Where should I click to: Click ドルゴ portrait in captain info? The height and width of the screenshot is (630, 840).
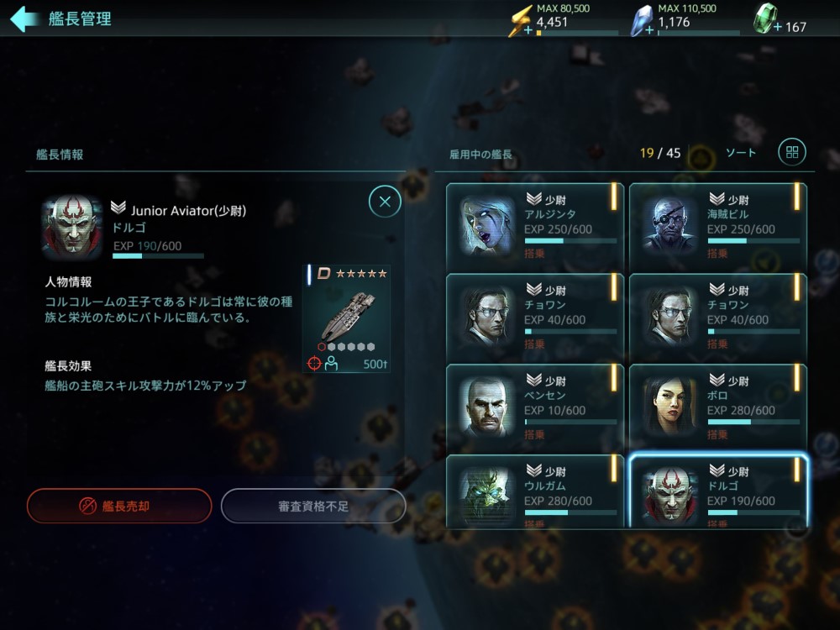[x=71, y=227]
